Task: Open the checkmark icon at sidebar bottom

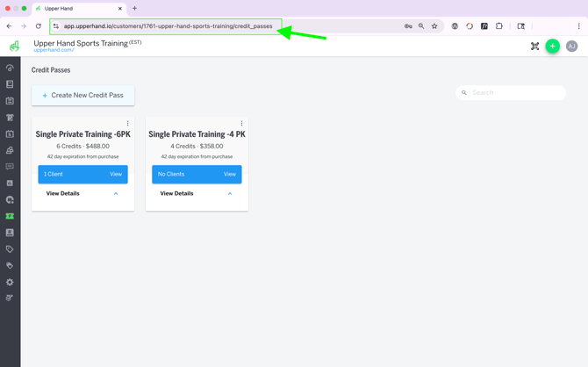Action: click(x=10, y=298)
